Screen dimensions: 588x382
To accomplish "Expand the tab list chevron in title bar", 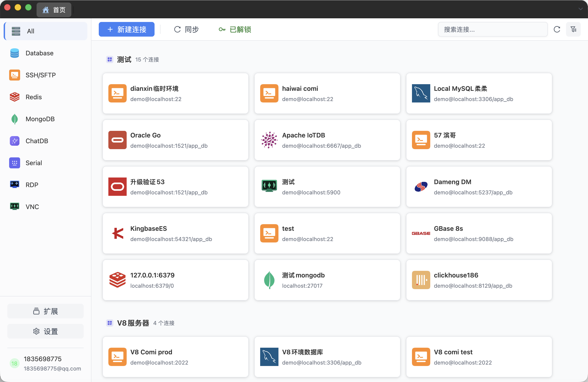I will (x=580, y=9).
